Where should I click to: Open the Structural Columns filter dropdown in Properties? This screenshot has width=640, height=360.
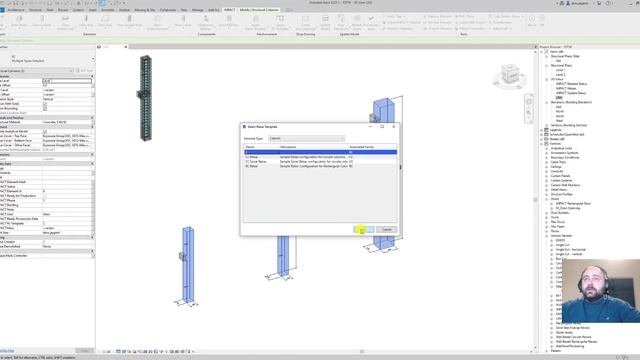coord(37,71)
